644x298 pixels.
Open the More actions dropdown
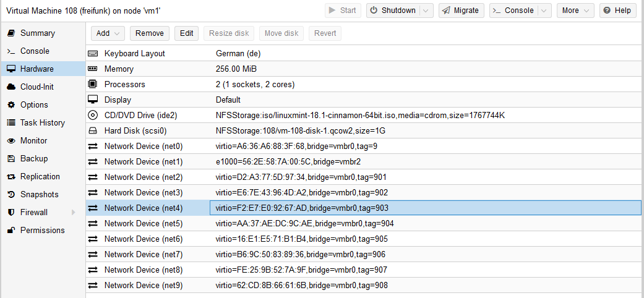pyautogui.click(x=575, y=11)
